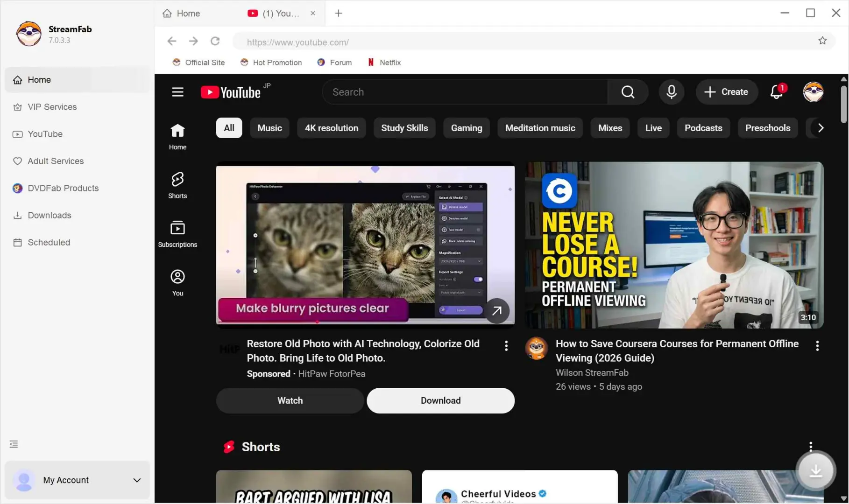Open DVDFab Products in sidebar

(78, 188)
